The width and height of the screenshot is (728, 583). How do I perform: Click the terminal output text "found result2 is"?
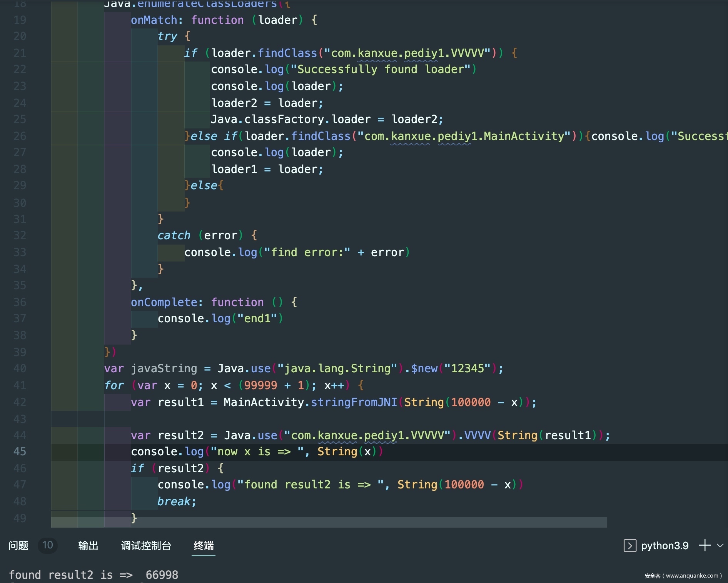pos(70,575)
